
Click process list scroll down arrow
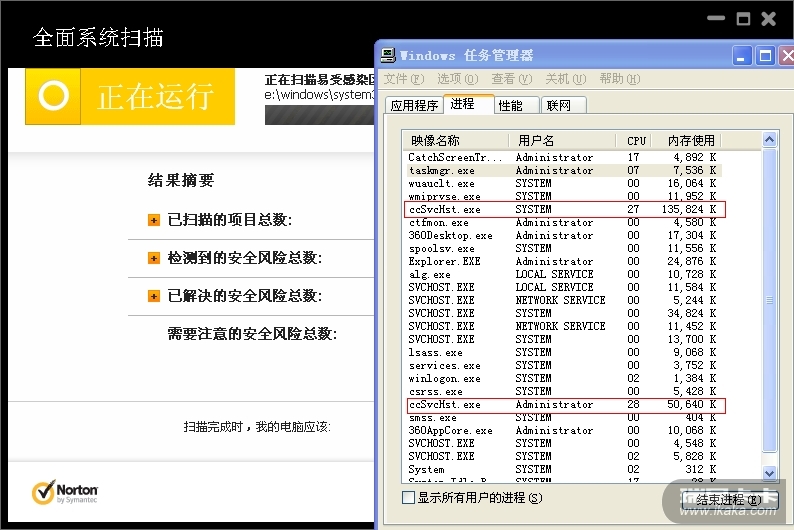point(769,473)
